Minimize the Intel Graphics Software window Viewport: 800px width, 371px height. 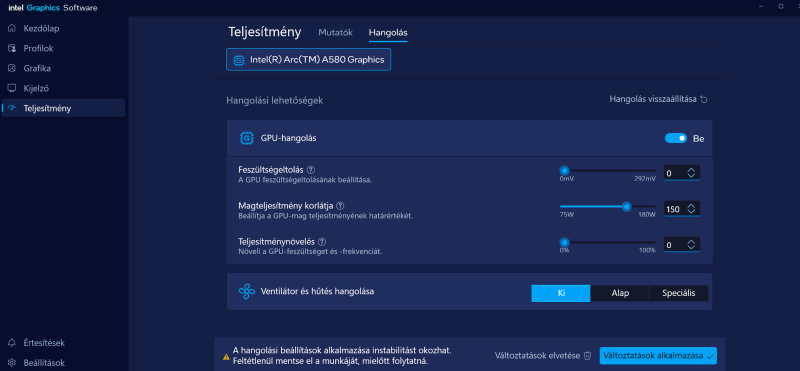761,6
